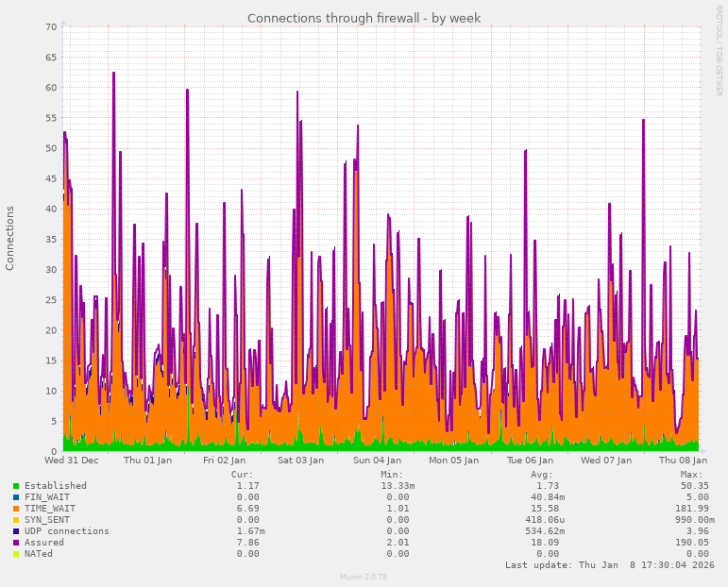Screen dimensions: 728x587
Task: Click the 'Assured' legend label
Action: tap(44, 543)
